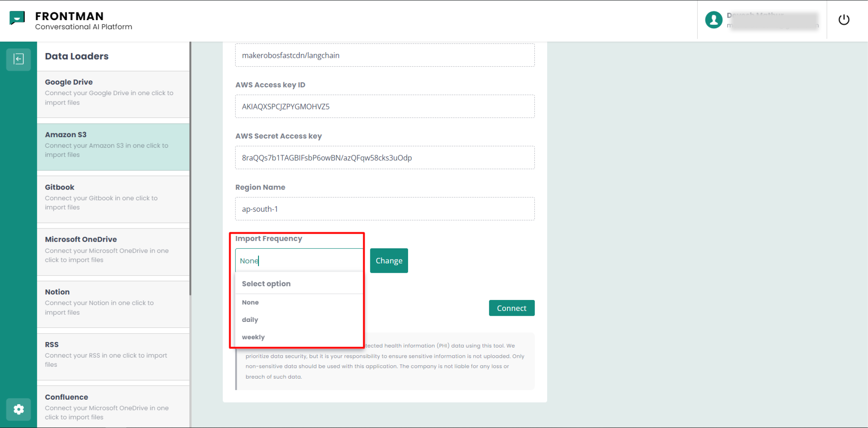
Task: Click the user profile avatar icon
Action: (713, 20)
